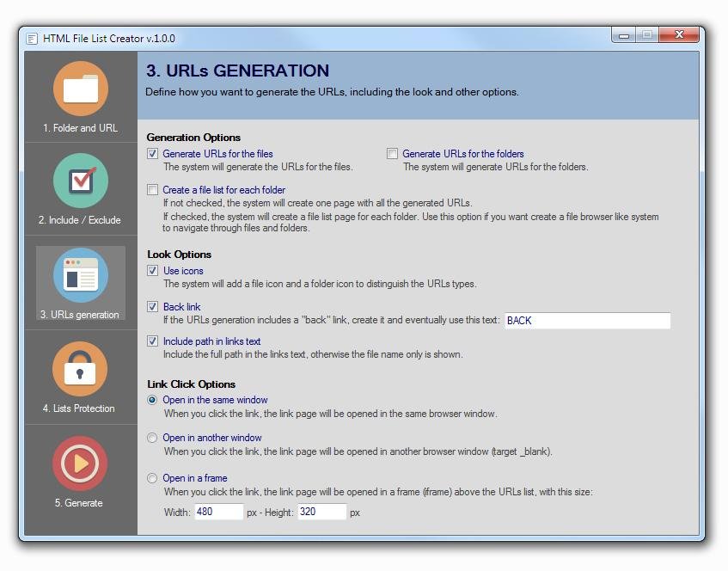Open the Folder and URL step icon
This screenshot has width=728, height=571.
[x=80, y=87]
